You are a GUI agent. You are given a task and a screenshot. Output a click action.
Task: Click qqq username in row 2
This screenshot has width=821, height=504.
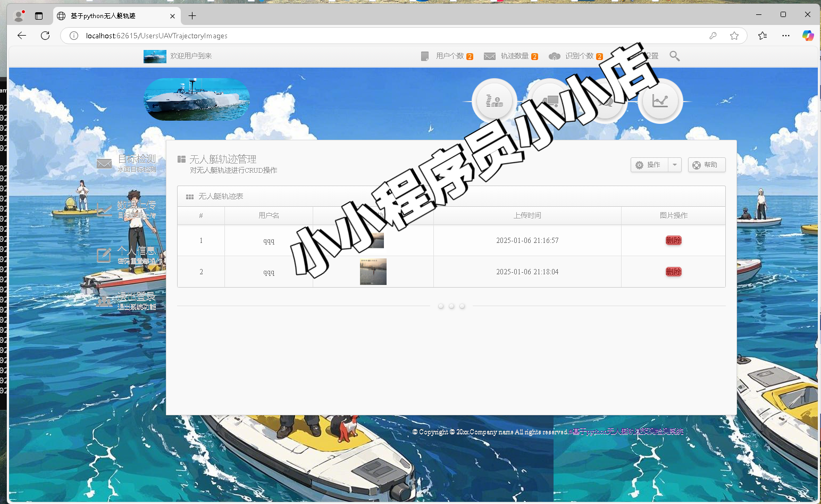(x=269, y=272)
